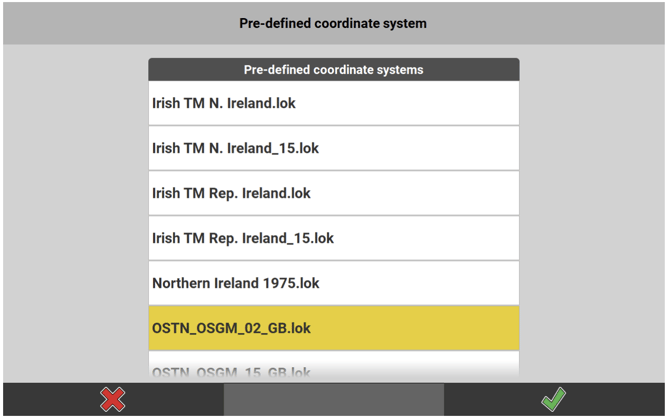
Task: Click the Pre-defined coordinate systems list header
Action: point(333,70)
